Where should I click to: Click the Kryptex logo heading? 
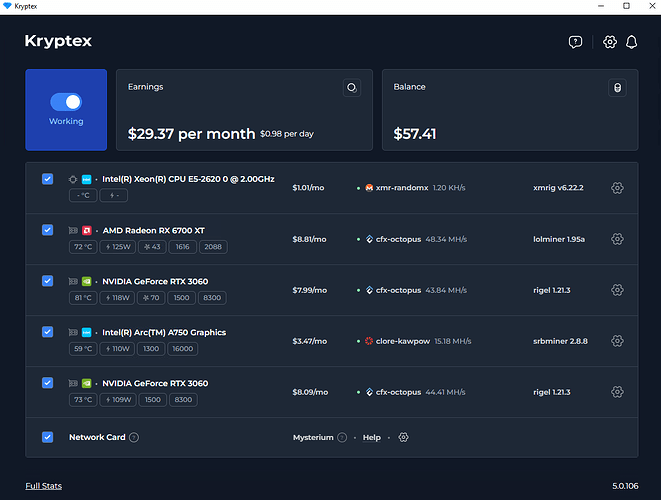click(58, 41)
